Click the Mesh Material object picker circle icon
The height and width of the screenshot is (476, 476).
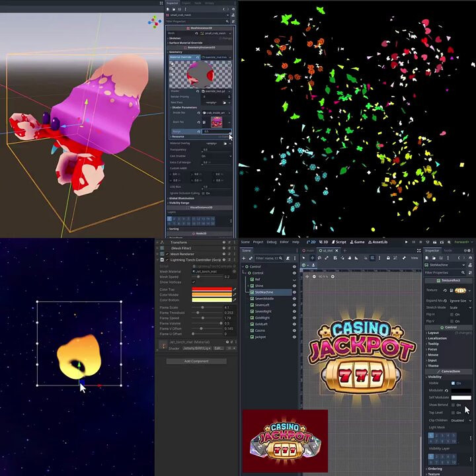pos(234,272)
